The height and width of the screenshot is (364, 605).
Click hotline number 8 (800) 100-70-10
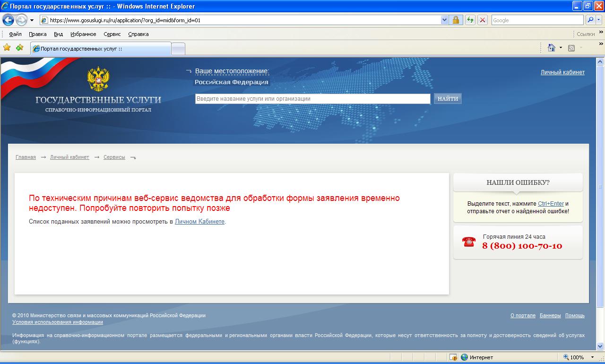(522, 246)
